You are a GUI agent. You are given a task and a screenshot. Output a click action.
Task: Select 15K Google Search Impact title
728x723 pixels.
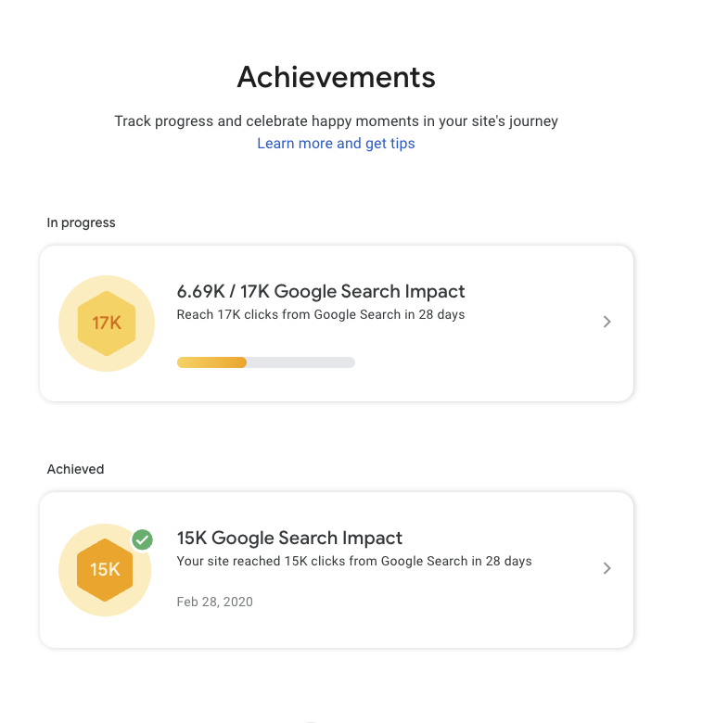point(289,538)
